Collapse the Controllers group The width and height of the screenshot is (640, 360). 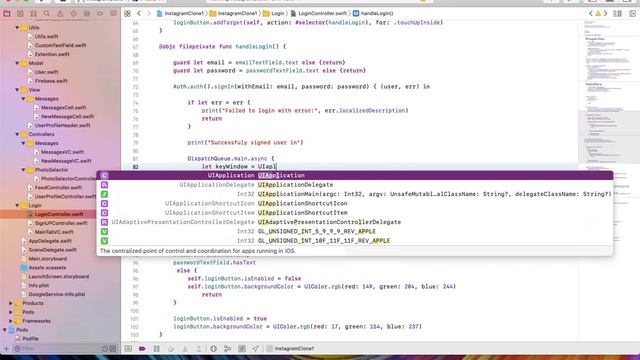click(17, 134)
